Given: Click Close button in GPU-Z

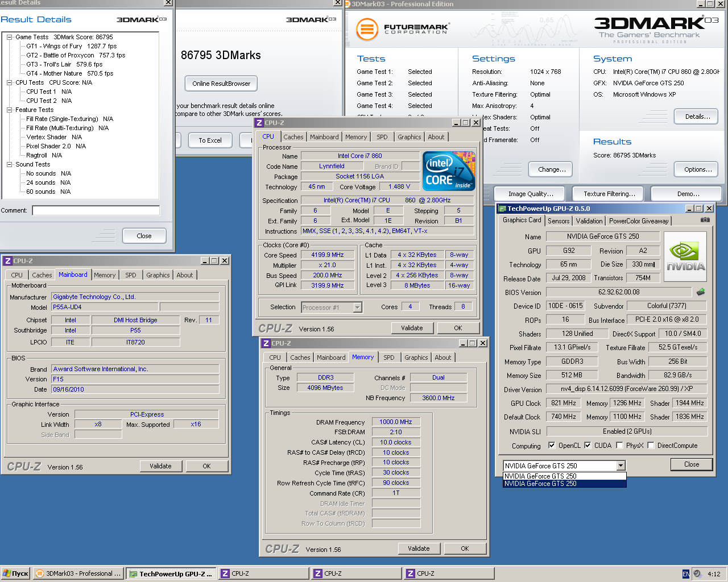Looking at the screenshot, I should [692, 464].
